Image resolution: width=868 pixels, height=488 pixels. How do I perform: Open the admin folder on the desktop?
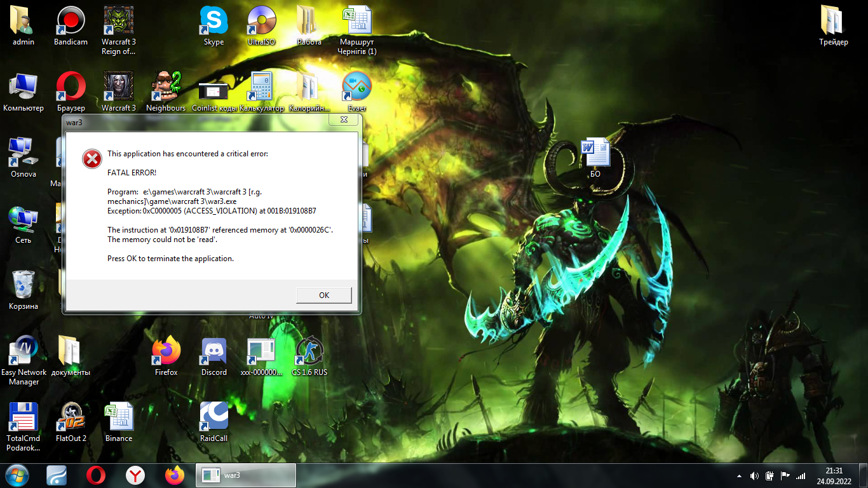pos(24,26)
